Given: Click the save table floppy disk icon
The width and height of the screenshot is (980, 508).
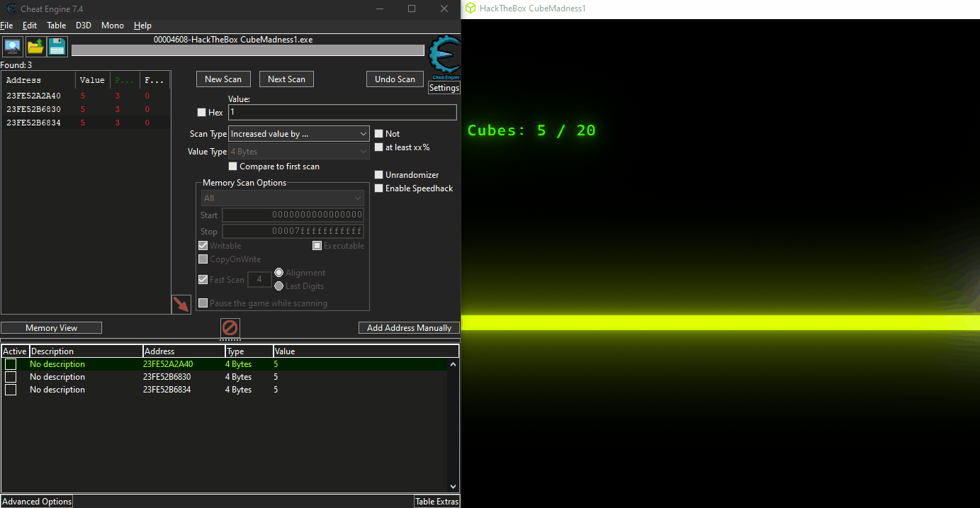Looking at the screenshot, I should (x=57, y=47).
